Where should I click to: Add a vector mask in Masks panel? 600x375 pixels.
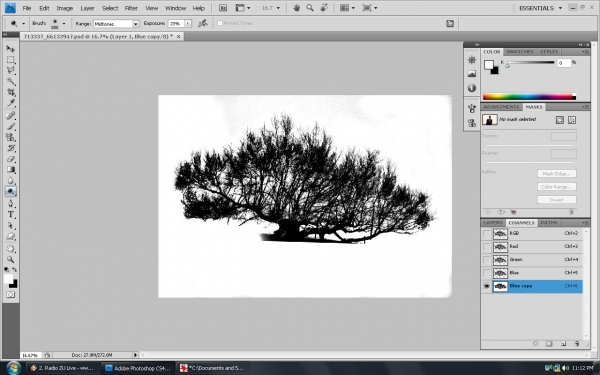tap(572, 120)
